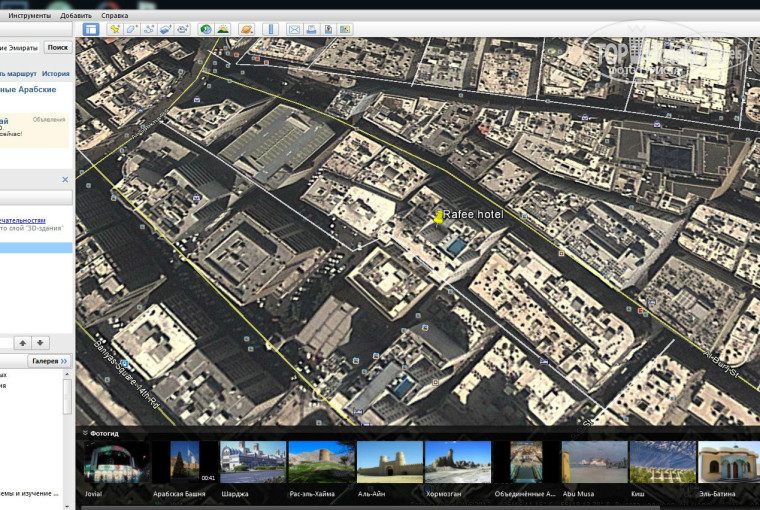Click the Record a Tour icon
The width and height of the screenshot is (760, 510).
tap(182, 29)
